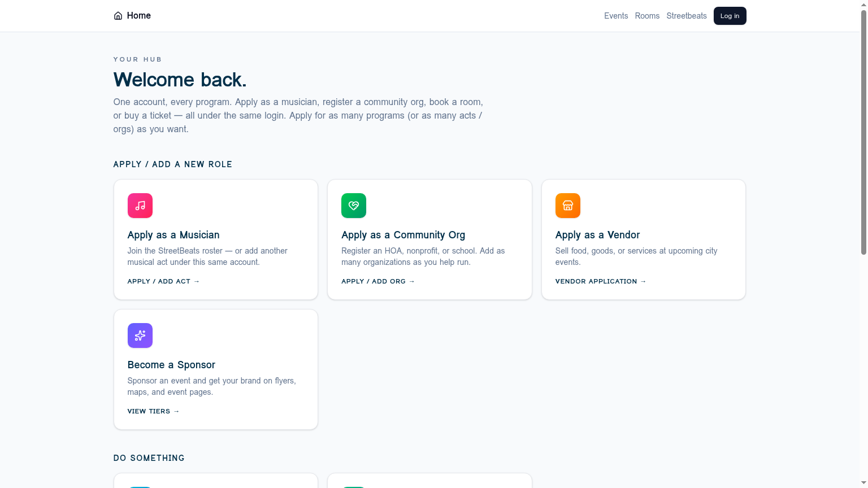This screenshot has height=488, width=868.
Task: Click the house icon beside Home
Action: (x=118, y=16)
